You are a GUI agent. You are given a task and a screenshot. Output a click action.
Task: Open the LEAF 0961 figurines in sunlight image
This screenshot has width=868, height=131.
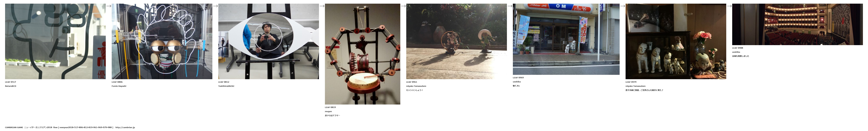pos(457,41)
